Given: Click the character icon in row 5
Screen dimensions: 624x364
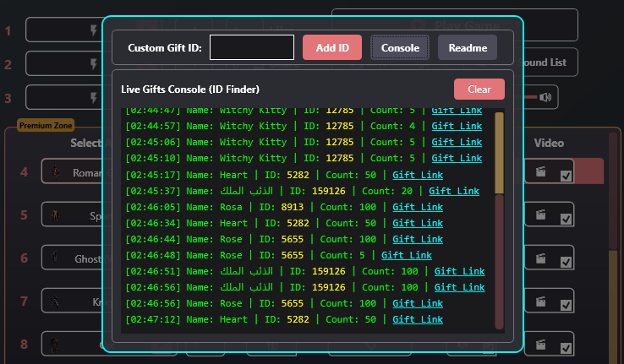Looking at the screenshot, I should pyautogui.click(x=55, y=215).
